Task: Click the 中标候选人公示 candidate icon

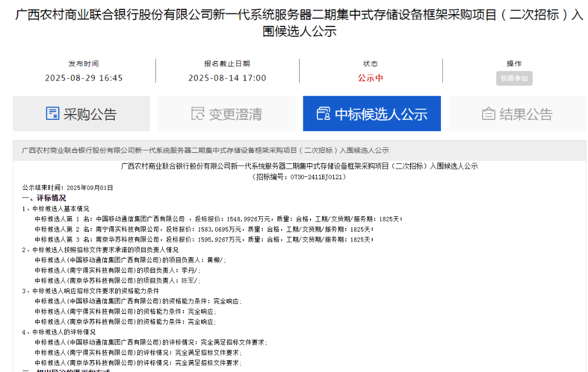Action: [323, 113]
